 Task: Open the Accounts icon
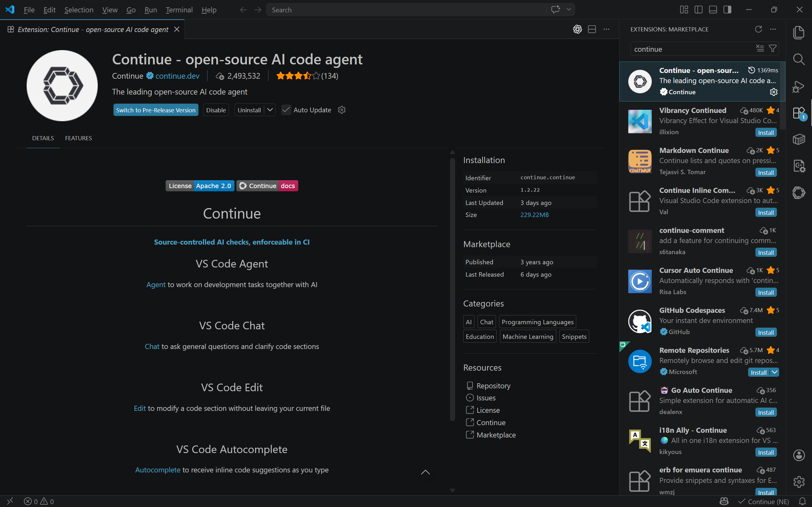pos(799,455)
